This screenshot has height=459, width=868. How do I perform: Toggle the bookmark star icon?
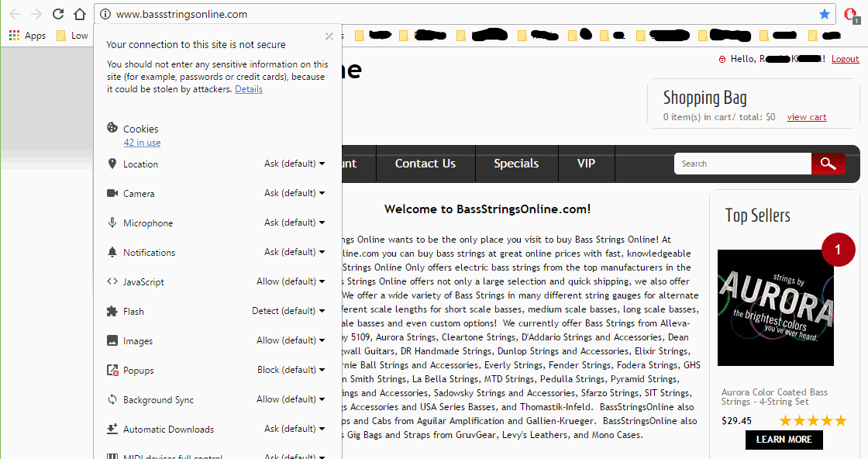(825, 14)
